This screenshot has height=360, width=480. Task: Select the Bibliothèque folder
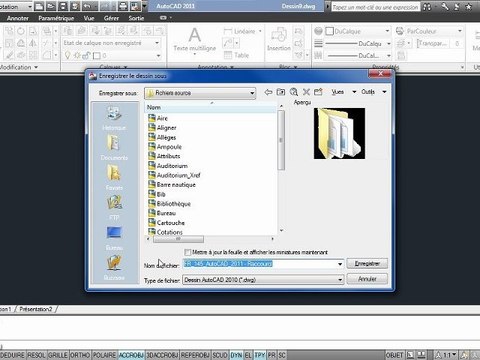169,204
